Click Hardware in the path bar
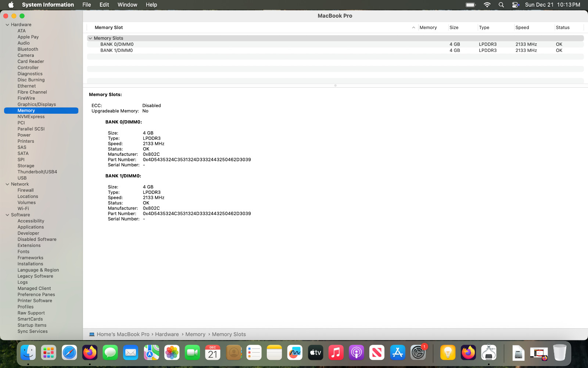Image resolution: width=588 pixels, height=368 pixels. 167,335
